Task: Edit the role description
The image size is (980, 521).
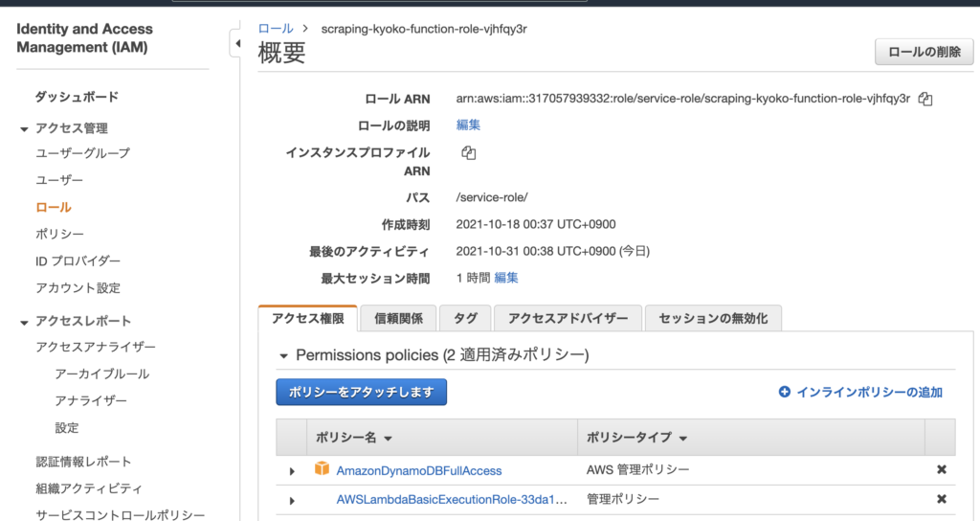Action: click(x=468, y=125)
